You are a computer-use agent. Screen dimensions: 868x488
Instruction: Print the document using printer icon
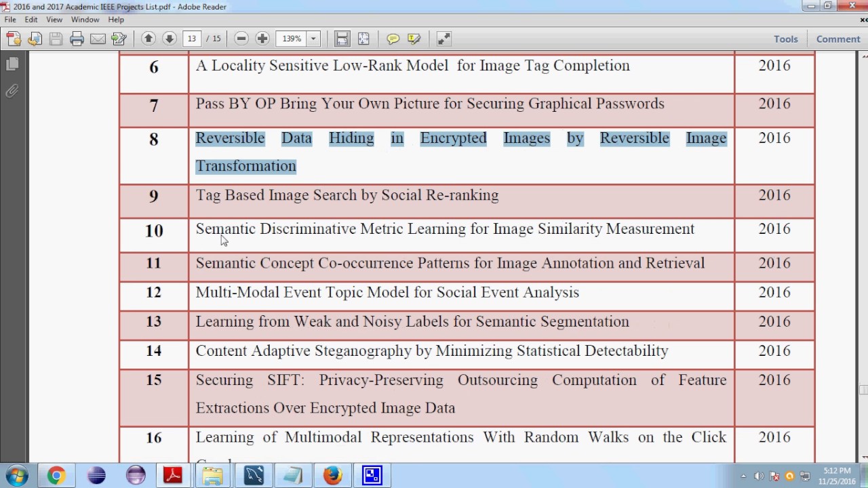point(77,39)
